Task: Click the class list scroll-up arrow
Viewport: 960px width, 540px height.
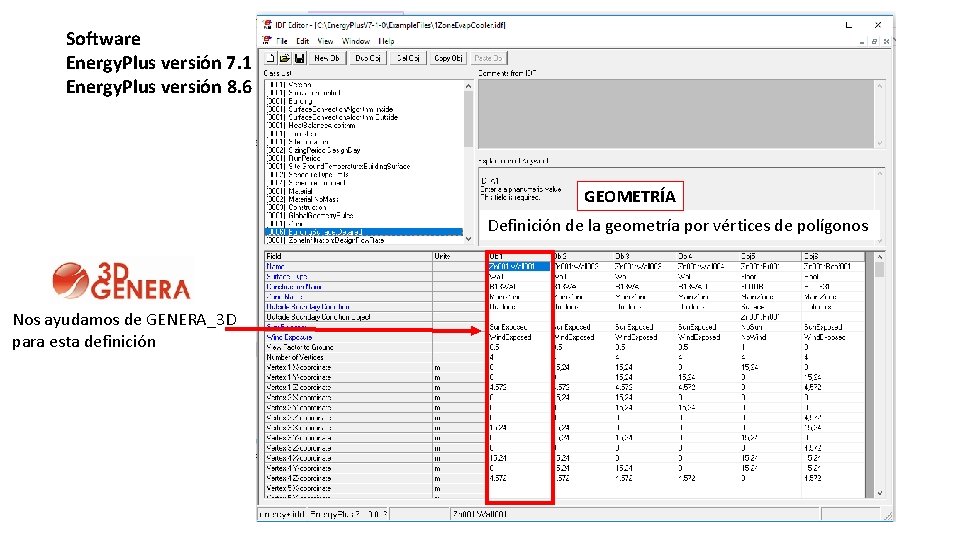Action: pyautogui.click(x=468, y=86)
